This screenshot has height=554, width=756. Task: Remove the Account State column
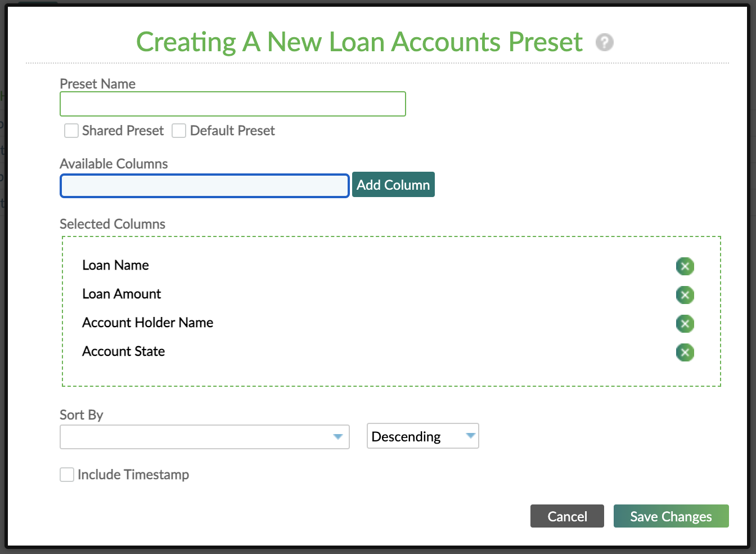[x=685, y=352]
